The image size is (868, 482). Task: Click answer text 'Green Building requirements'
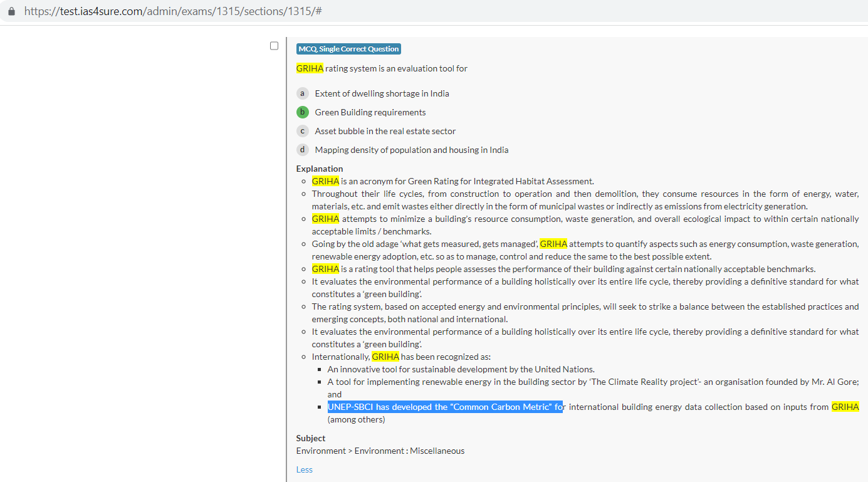[x=370, y=112]
